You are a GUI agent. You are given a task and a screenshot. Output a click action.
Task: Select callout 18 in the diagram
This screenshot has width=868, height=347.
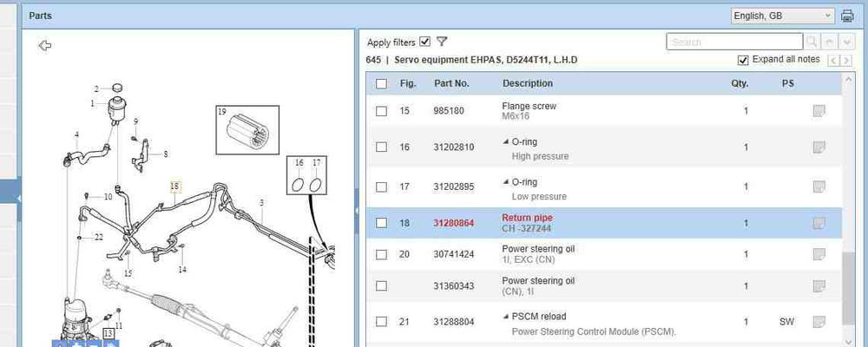(174, 186)
